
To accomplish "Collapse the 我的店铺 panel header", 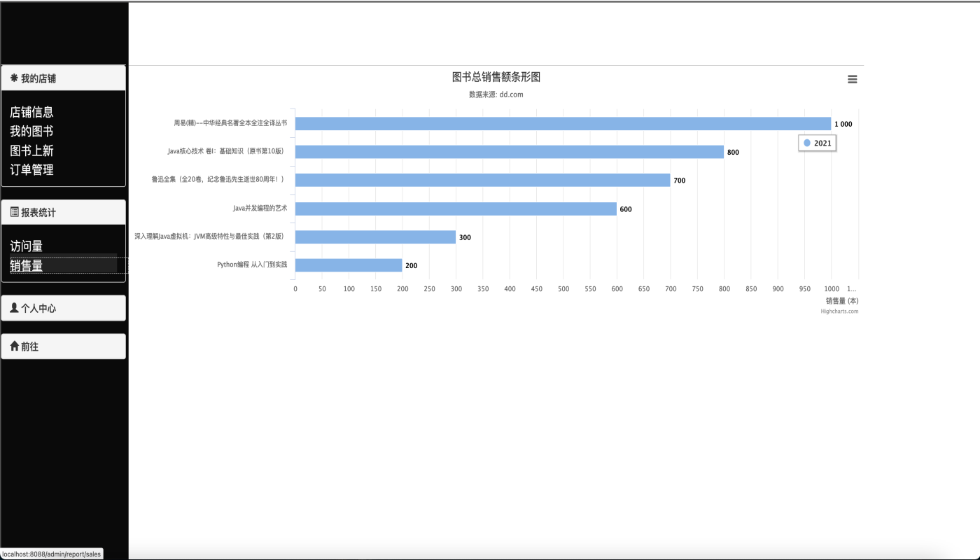I will coord(64,78).
